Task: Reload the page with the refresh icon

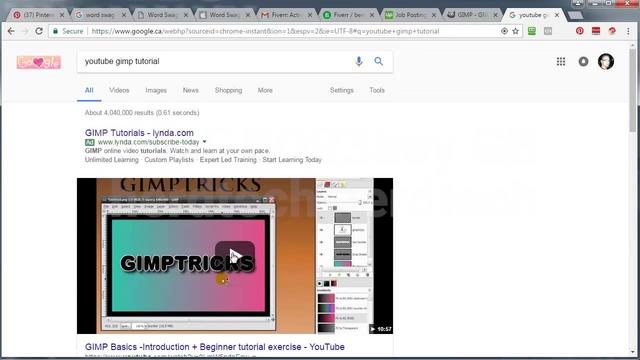Action: (39, 31)
